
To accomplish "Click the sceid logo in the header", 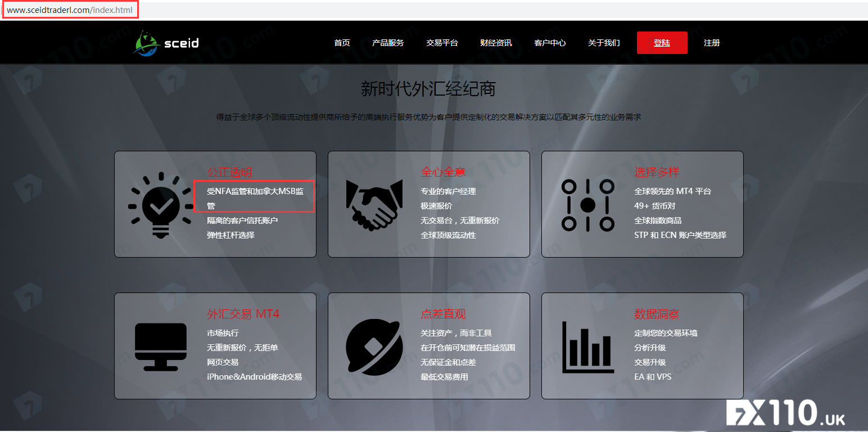I will pos(166,43).
